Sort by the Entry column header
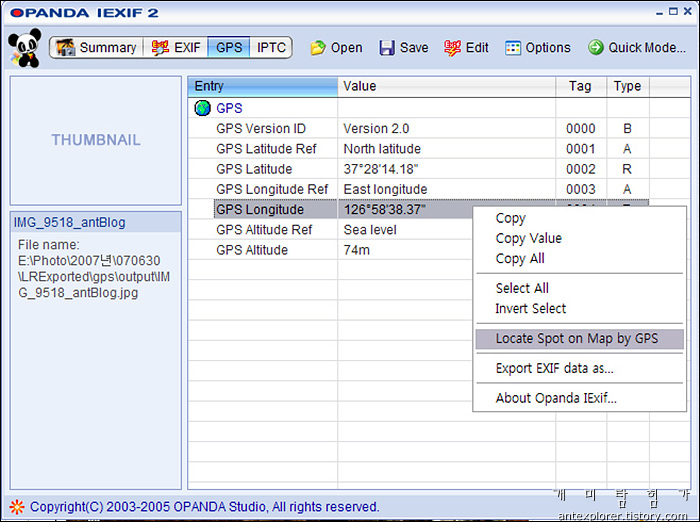The image size is (700, 522). tap(263, 86)
